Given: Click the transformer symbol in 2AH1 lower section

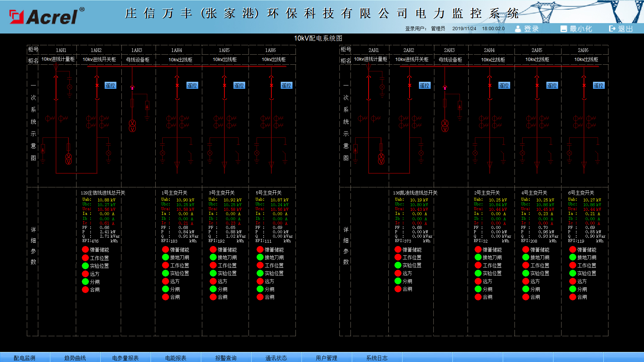Looking at the screenshot, I should click(381, 159).
